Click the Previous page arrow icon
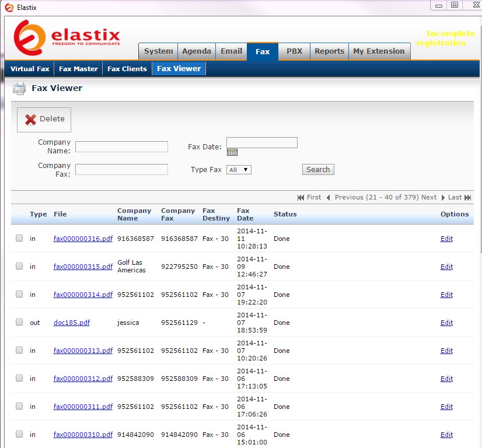The image size is (482, 448). (x=329, y=198)
